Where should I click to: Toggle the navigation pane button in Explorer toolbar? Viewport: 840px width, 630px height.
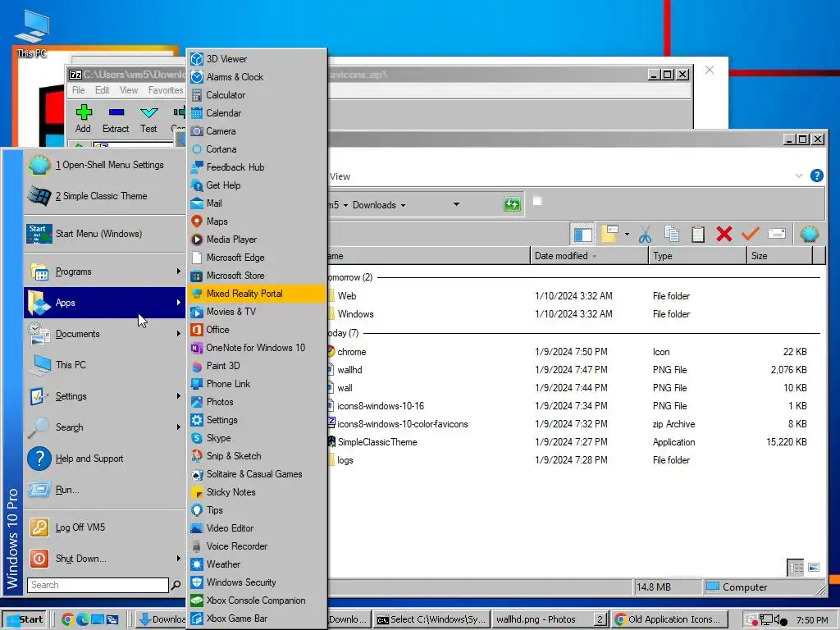[x=582, y=234]
